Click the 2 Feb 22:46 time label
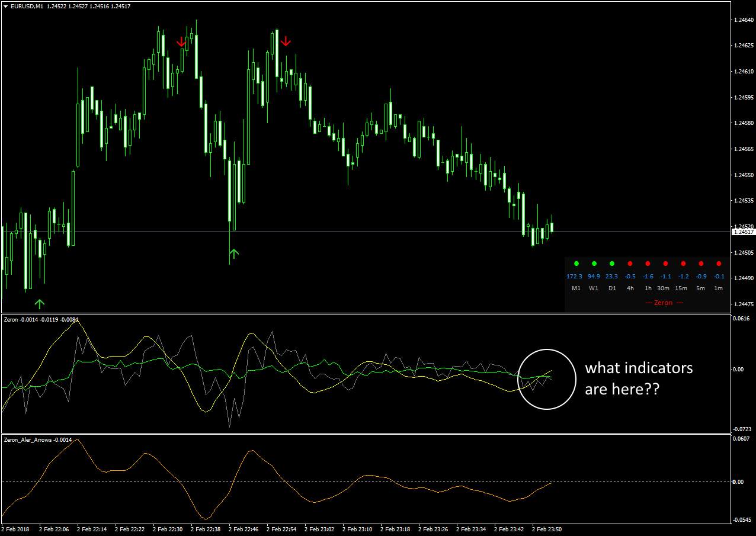The width and height of the screenshot is (756, 536). 244,529
